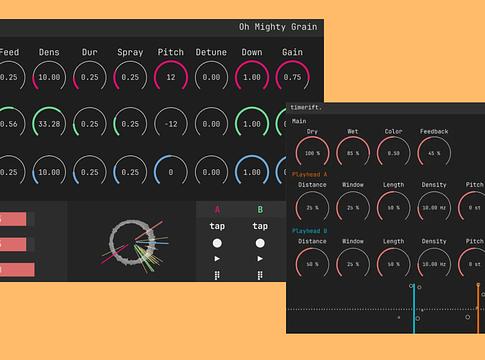Click the orange "Playhead A" section label
Image resolution: width=485 pixels, height=360 pixels.
(x=310, y=174)
